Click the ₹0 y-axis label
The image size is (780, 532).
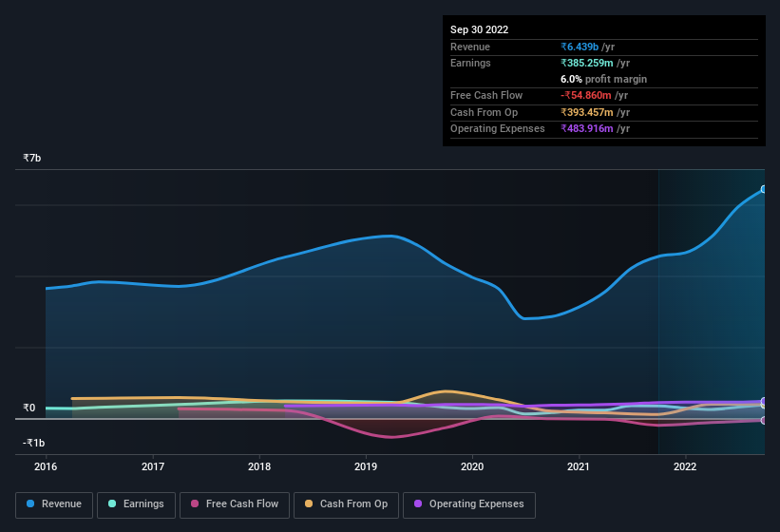pyautogui.click(x=29, y=408)
